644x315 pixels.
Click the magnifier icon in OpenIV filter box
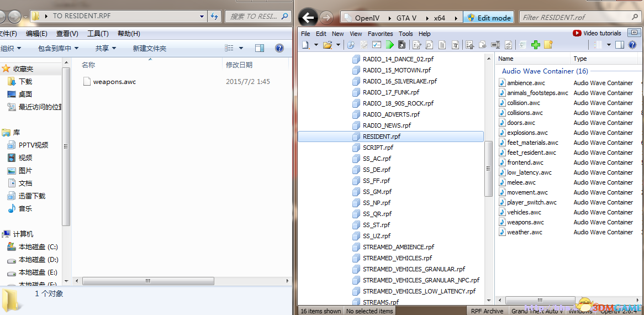(635, 17)
